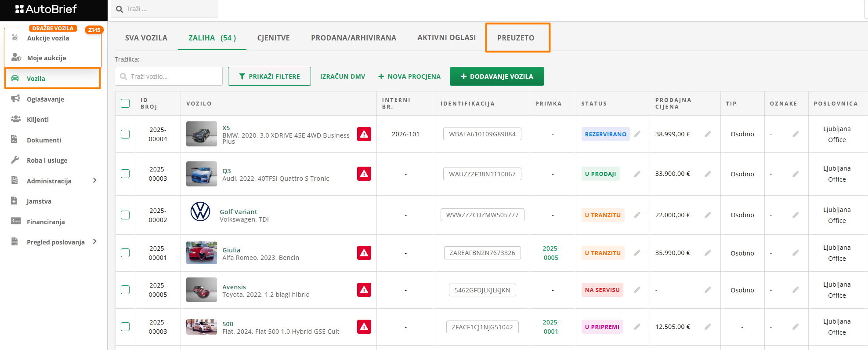Open primka link 2025-0005

[x=550, y=253]
